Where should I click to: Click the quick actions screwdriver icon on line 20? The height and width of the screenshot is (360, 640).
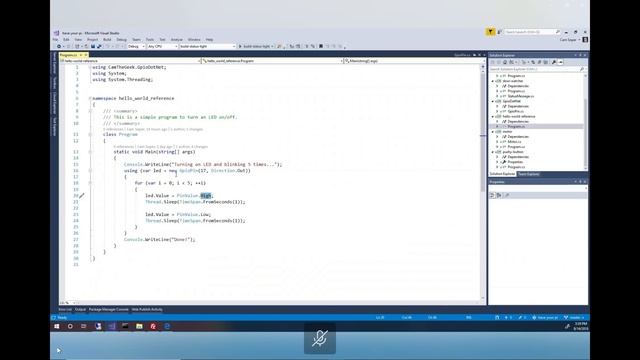(x=82, y=196)
